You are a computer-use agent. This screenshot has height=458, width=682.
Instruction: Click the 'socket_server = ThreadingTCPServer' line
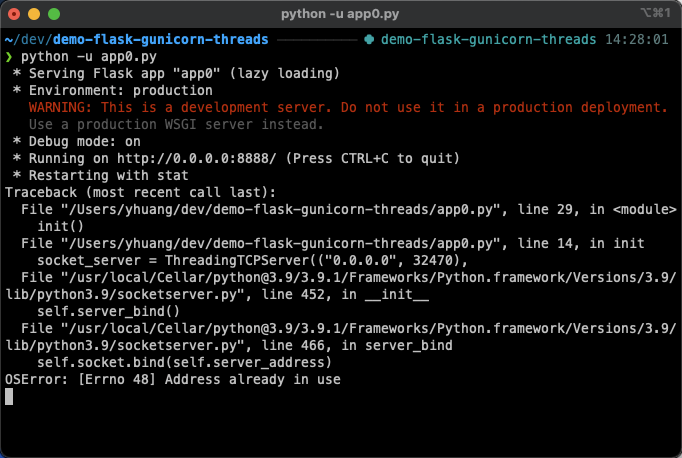(252, 261)
